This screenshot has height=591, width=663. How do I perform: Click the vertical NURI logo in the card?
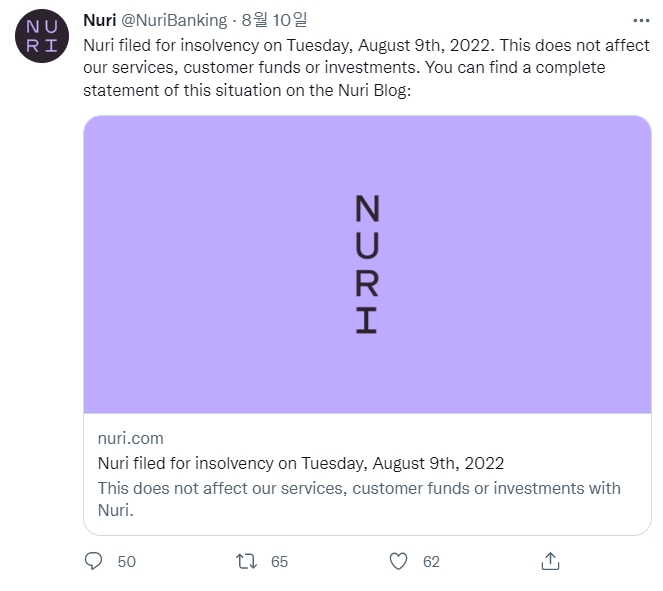point(367,264)
